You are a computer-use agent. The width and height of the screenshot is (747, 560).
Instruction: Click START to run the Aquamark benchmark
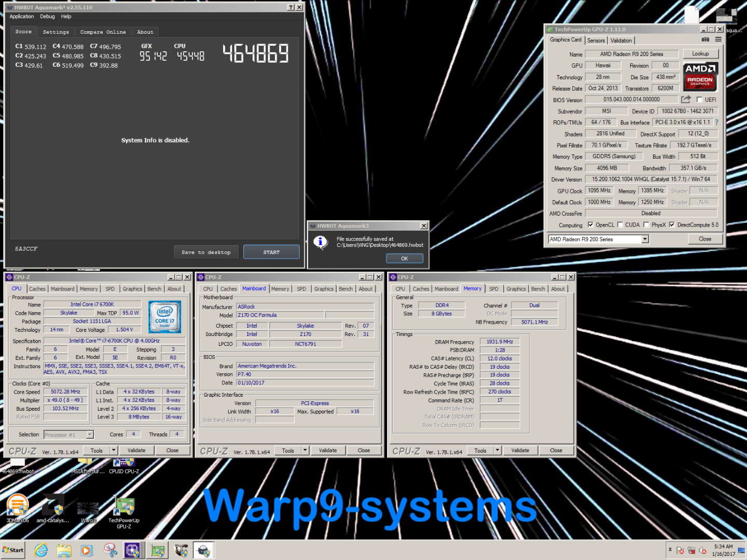click(x=271, y=252)
